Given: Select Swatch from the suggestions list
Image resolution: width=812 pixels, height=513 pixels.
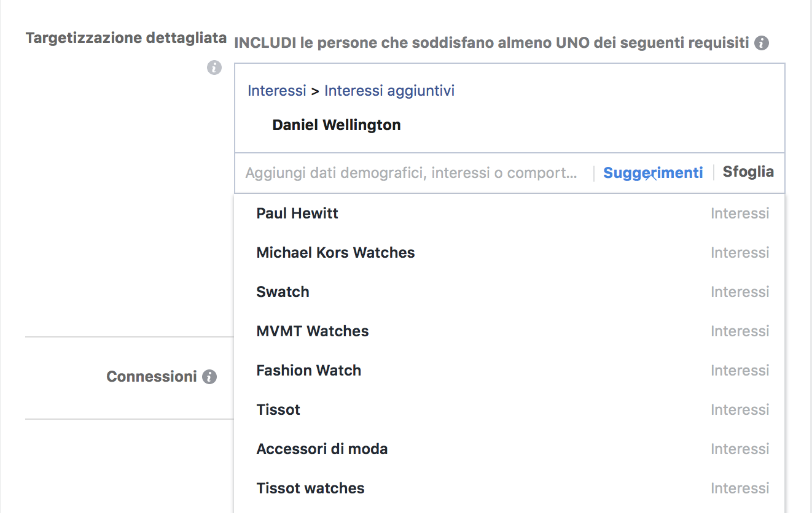Looking at the screenshot, I should pos(283,291).
